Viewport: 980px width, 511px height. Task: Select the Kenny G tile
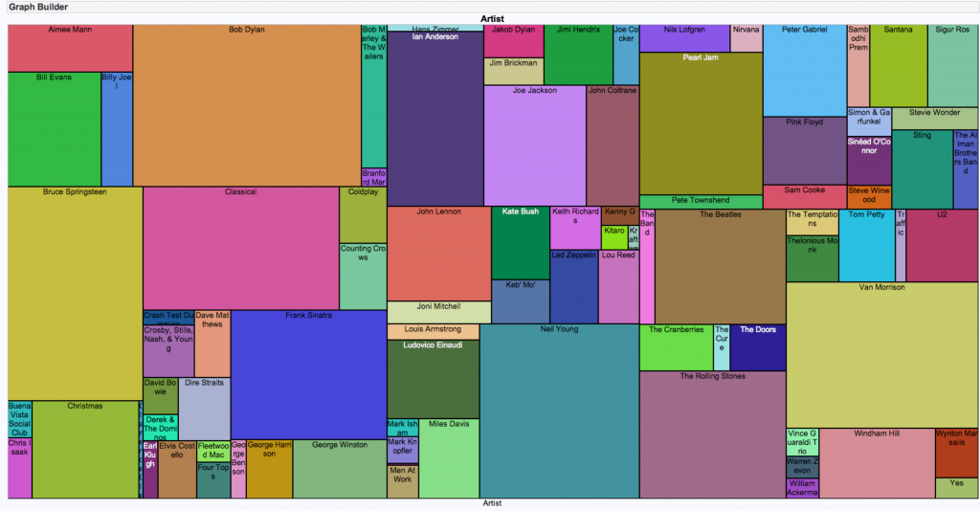click(620, 215)
